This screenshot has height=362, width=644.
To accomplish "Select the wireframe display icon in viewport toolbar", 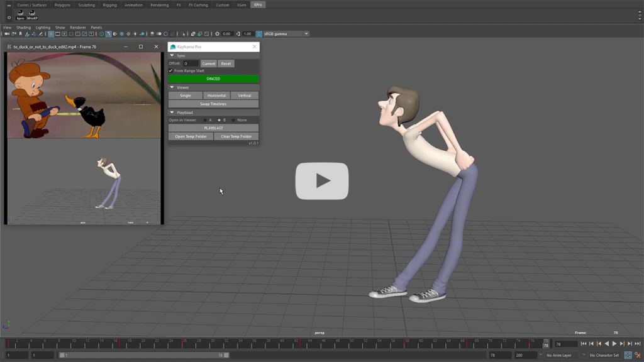I will (102, 33).
